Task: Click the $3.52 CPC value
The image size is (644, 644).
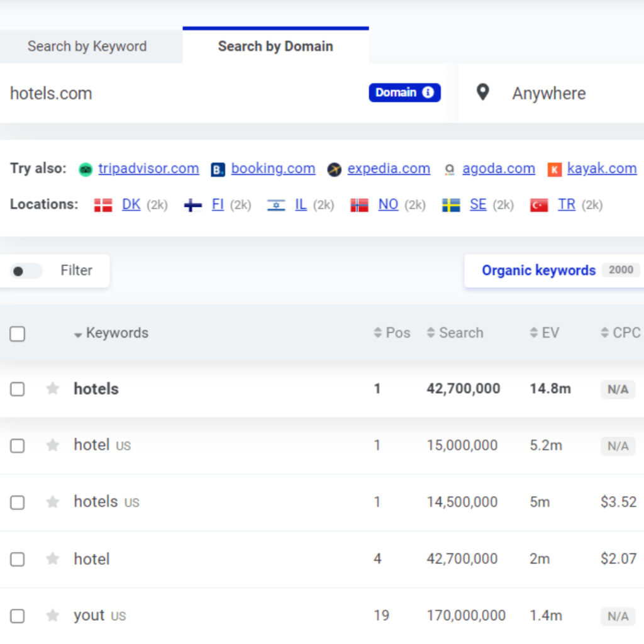Action: (619, 502)
